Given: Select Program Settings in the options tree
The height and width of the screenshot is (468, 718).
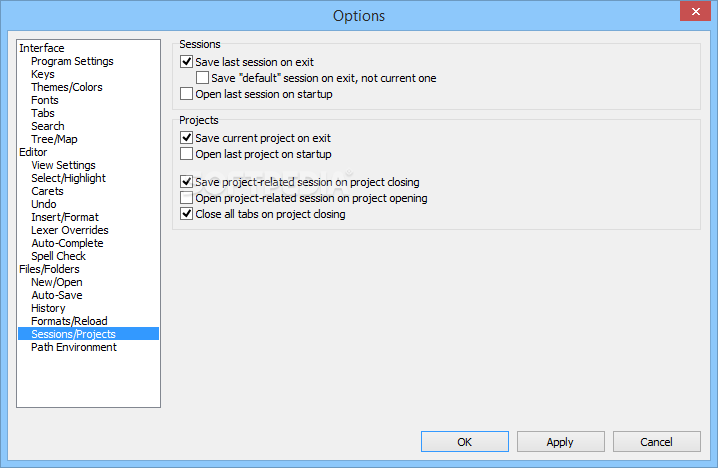Looking at the screenshot, I should tap(72, 61).
